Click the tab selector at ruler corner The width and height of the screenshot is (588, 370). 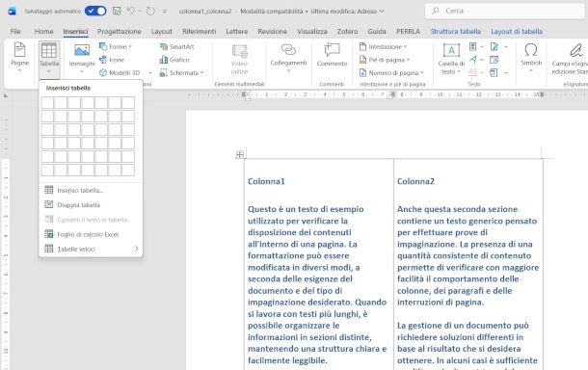coord(6,95)
